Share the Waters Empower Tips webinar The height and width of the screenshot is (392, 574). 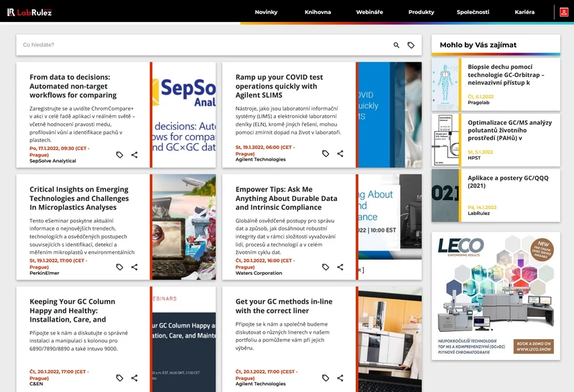coord(340,267)
